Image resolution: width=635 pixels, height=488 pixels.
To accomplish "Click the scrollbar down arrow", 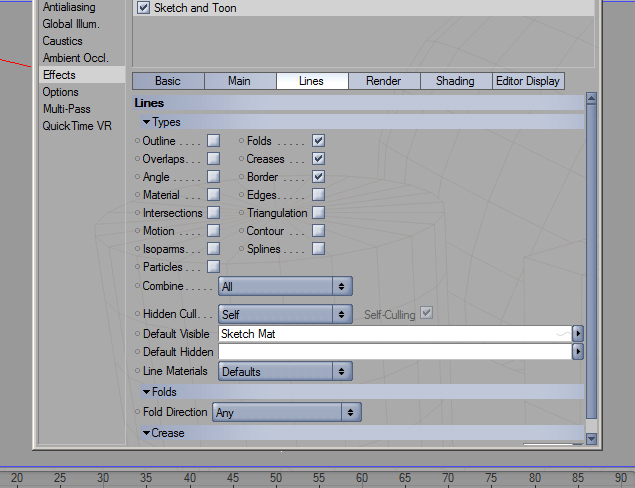I will point(591,438).
